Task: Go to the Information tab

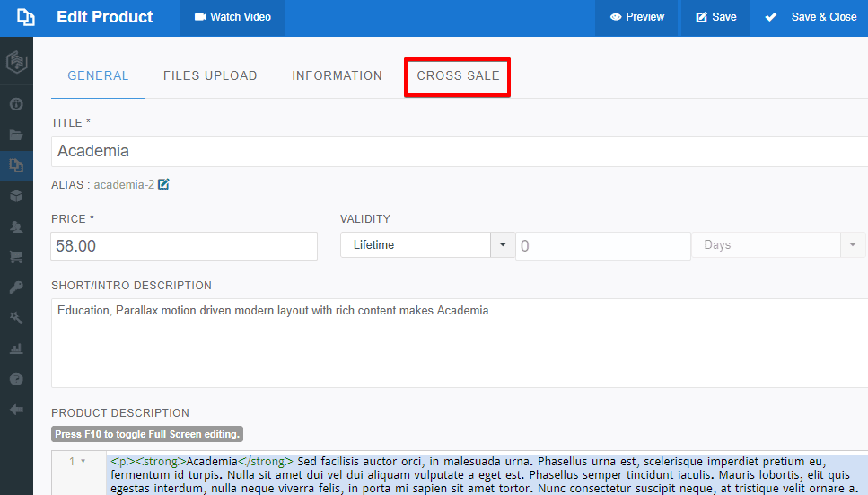Action: point(337,76)
